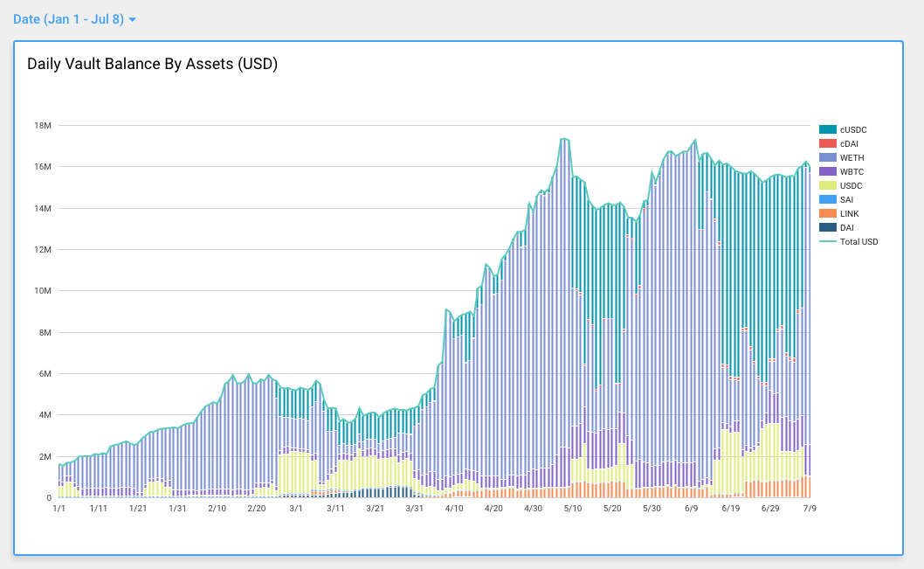Click the cDAI red legend swatch

click(x=827, y=143)
